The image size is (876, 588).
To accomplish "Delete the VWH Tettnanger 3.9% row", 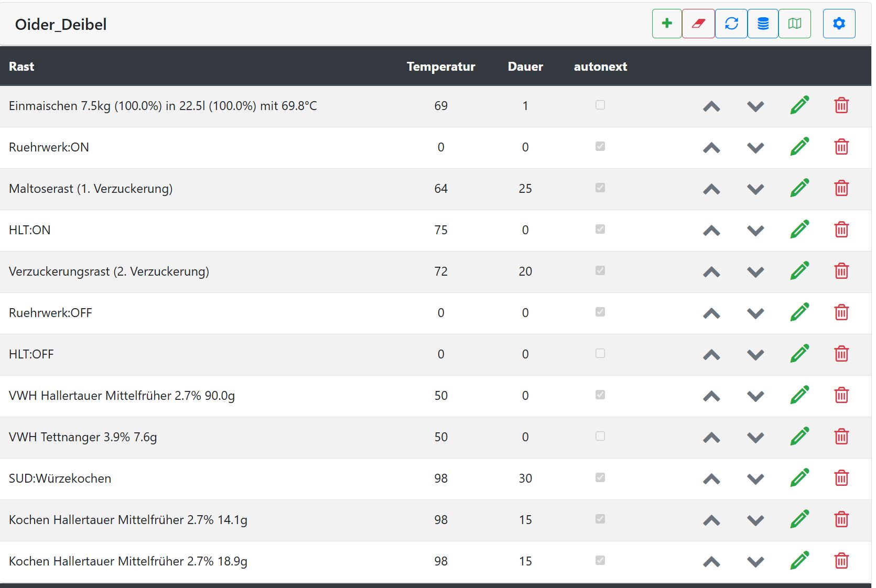I will pos(841,437).
